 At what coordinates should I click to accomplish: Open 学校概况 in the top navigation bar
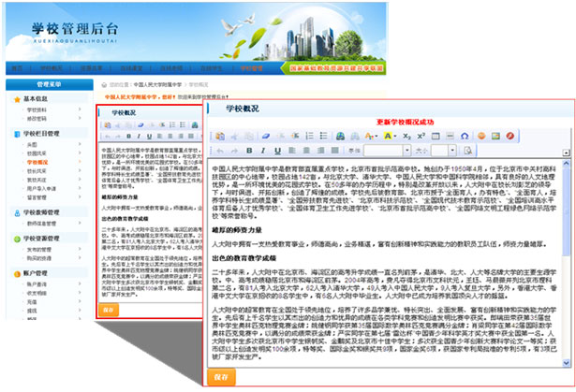point(52,68)
